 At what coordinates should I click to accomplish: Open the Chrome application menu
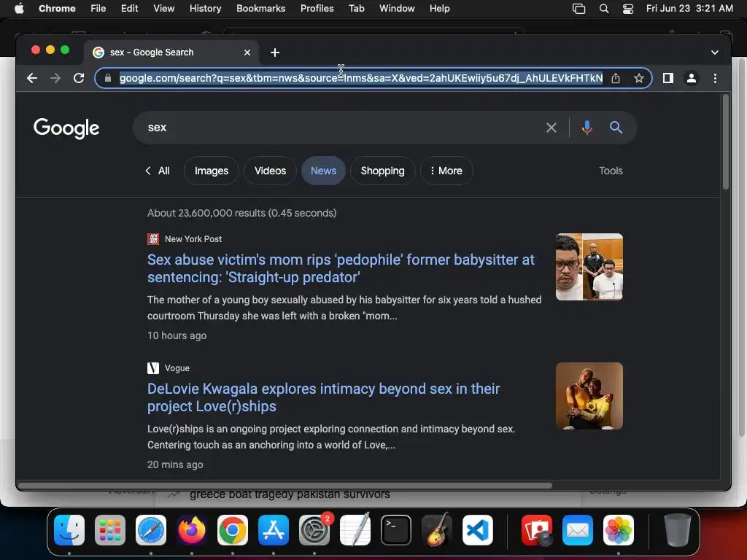tap(57, 9)
